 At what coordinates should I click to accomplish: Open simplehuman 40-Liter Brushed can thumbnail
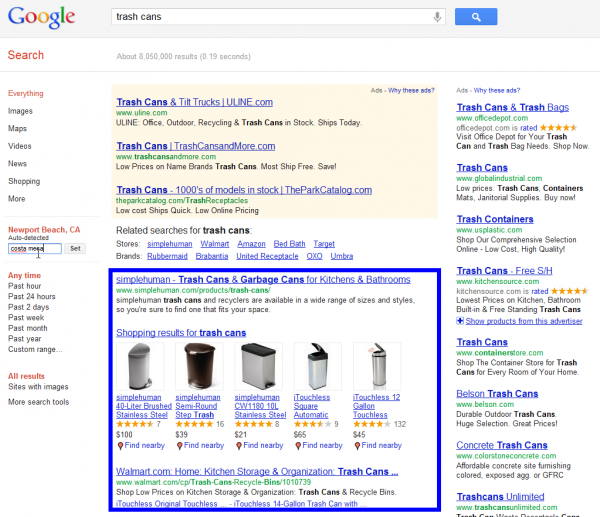[x=140, y=366]
